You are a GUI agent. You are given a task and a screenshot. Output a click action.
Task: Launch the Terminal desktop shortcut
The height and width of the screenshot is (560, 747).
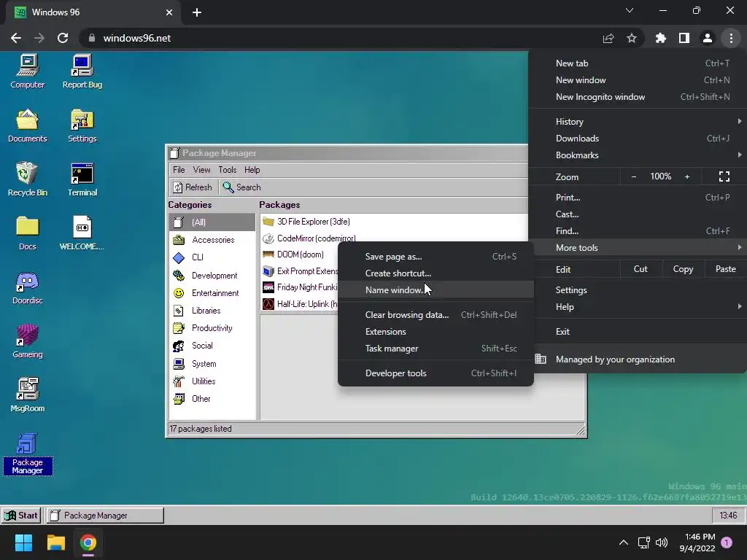[82, 179]
